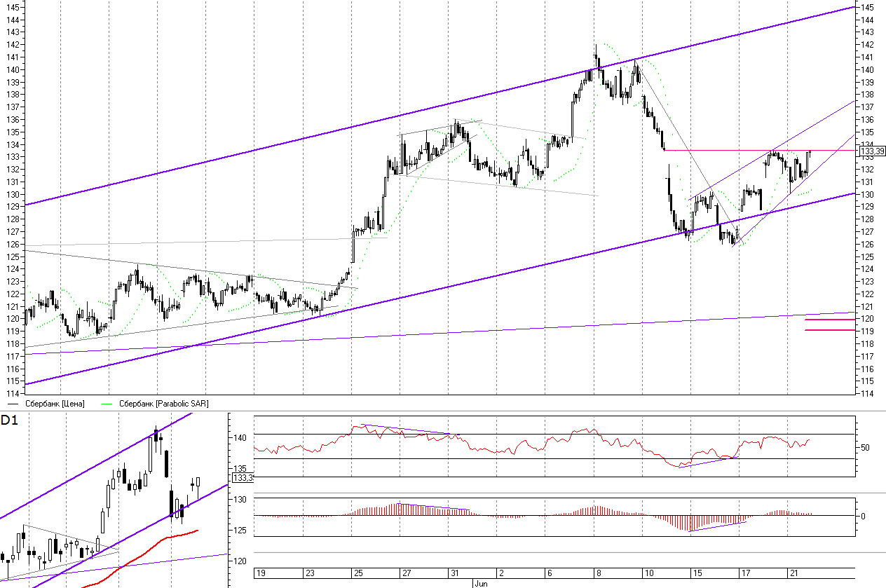Click the 50 level label of oscillator panel

865,447
